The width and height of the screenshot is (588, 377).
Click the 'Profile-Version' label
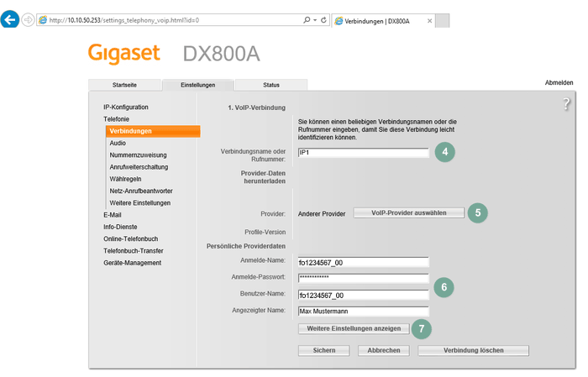tap(265, 233)
